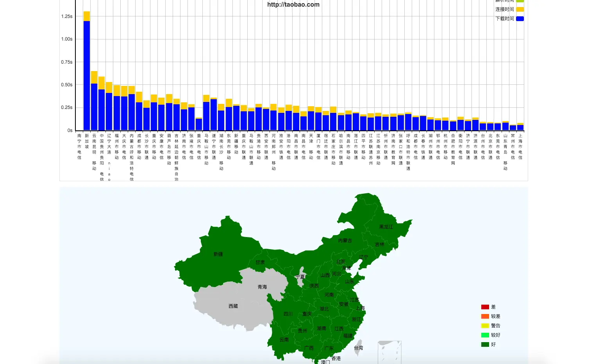This screenshot has height=364, width=593.
Task: Click the bar above 福州市移动 label
Action: tap(117, 108)
